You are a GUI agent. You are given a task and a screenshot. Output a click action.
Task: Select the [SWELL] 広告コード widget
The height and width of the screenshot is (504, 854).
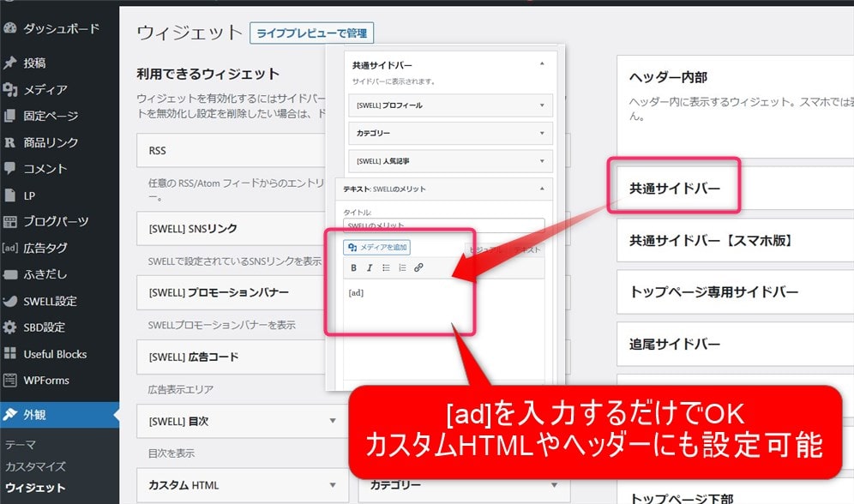(x=231, y=357)
